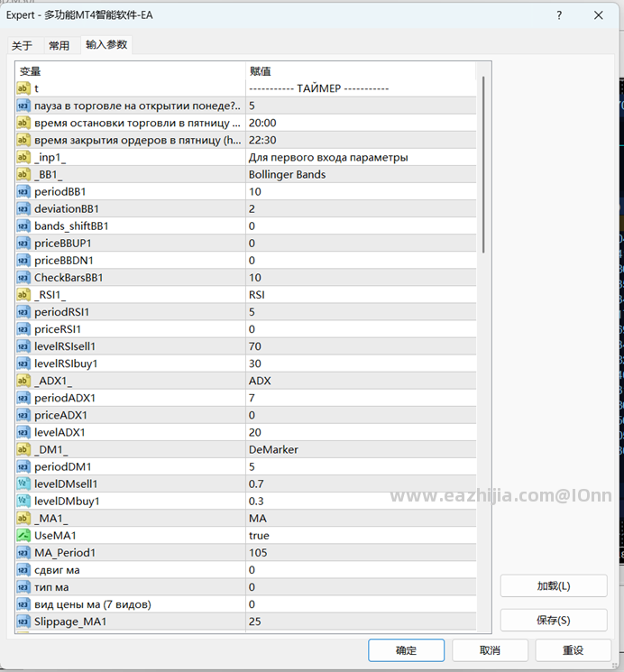This screenshot has height=672, width=624.
Task: Click the integer icon beside MA_Period1
Action: [23, 553]
